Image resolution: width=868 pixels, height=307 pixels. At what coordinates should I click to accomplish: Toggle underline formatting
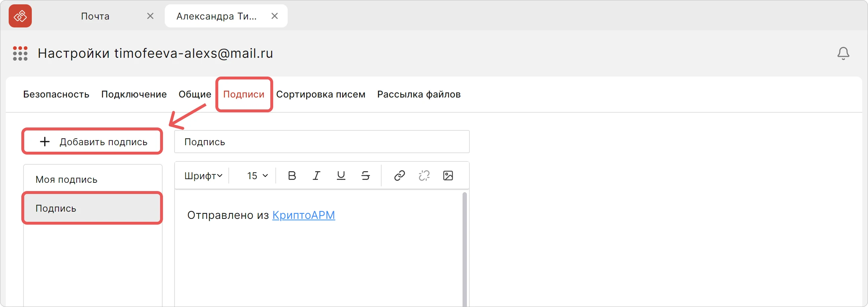(341, 176)
